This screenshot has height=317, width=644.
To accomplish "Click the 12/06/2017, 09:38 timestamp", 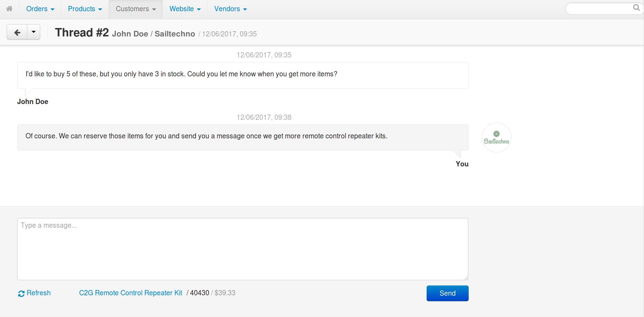I will pyautogui.click(x=264, y=117).
